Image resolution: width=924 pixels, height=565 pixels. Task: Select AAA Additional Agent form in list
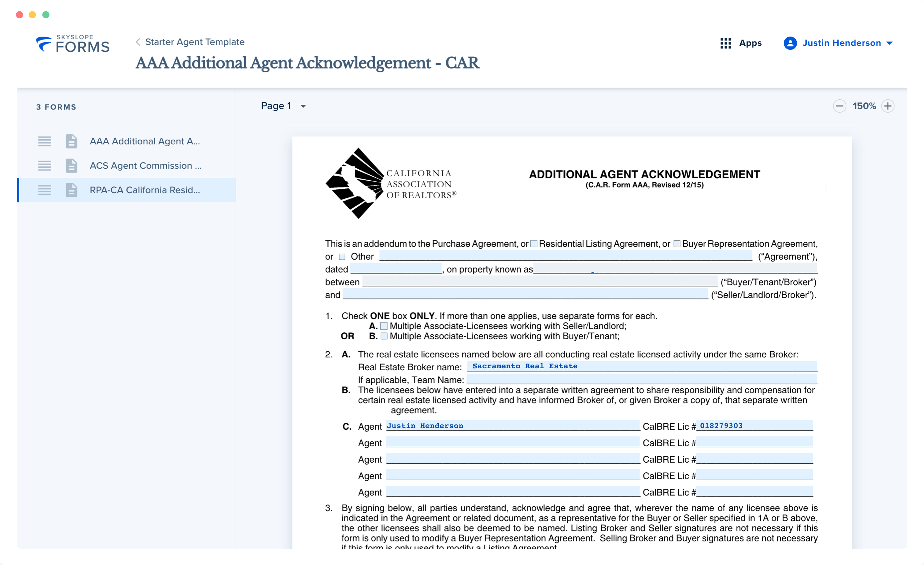pos(145,141)
